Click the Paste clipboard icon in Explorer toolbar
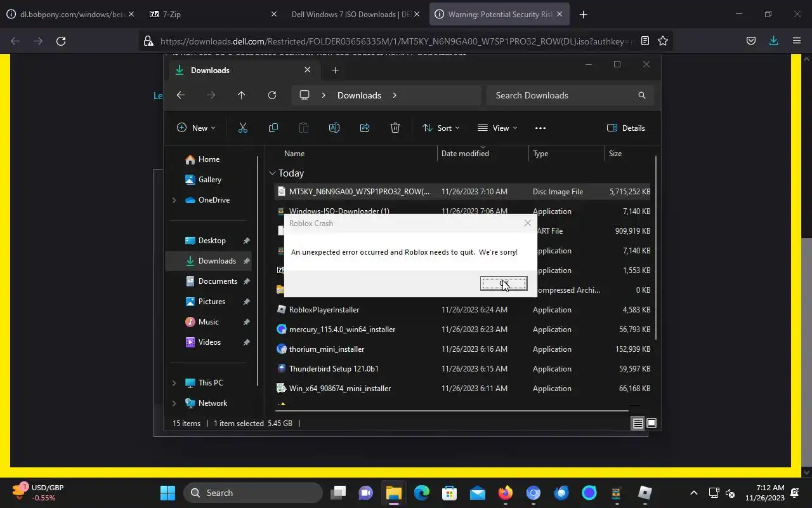 point(304,128)
